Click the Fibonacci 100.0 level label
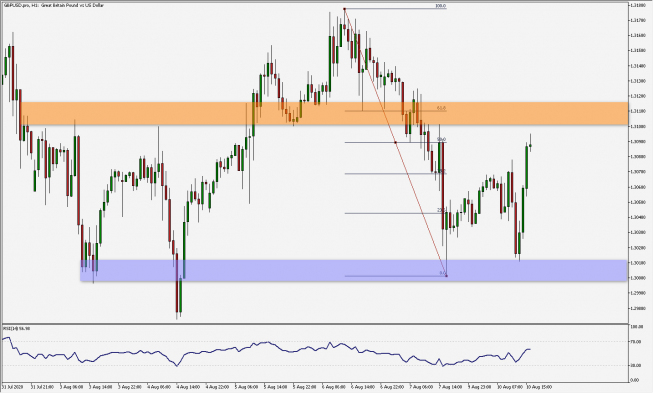 pyautogui.click(x=440, y=6)
